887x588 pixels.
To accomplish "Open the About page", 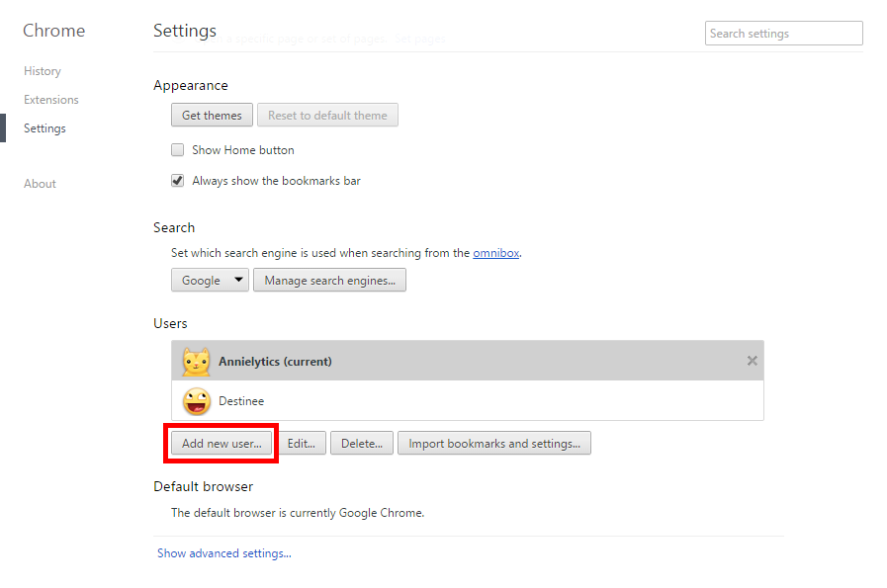I will pos(41,184).
